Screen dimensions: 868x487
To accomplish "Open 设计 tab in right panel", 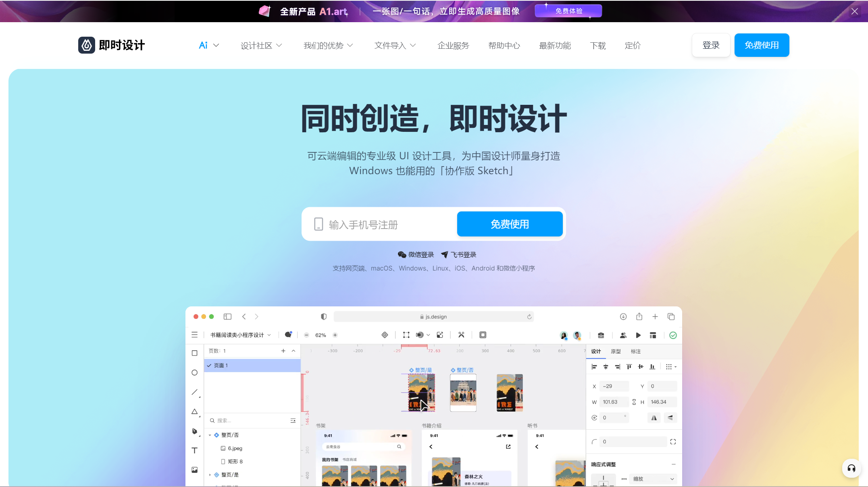I will point(595,351).
